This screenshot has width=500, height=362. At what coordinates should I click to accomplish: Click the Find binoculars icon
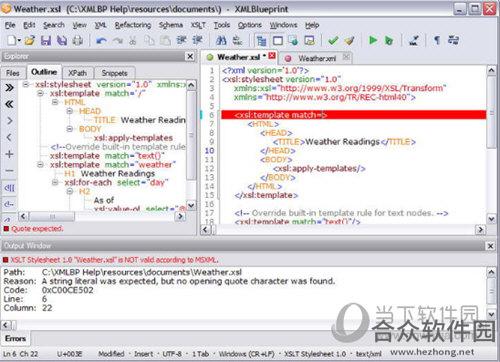click(x=221, y=40)
